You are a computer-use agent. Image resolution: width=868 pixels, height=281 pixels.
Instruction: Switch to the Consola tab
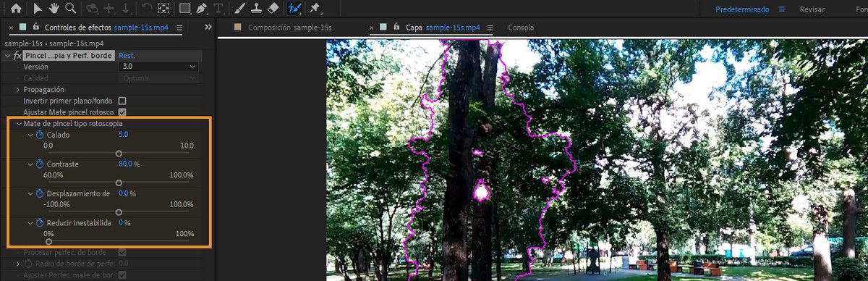click(521, 28)
